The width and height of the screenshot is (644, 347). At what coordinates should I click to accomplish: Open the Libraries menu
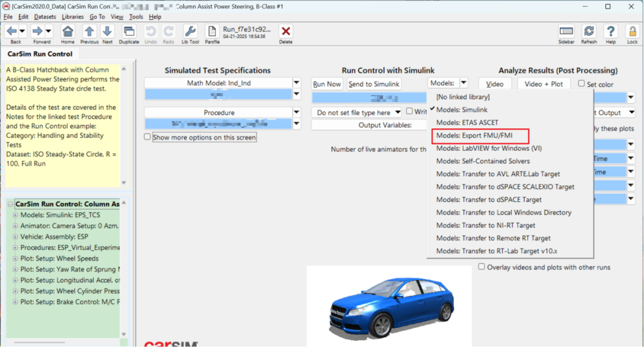73,17
